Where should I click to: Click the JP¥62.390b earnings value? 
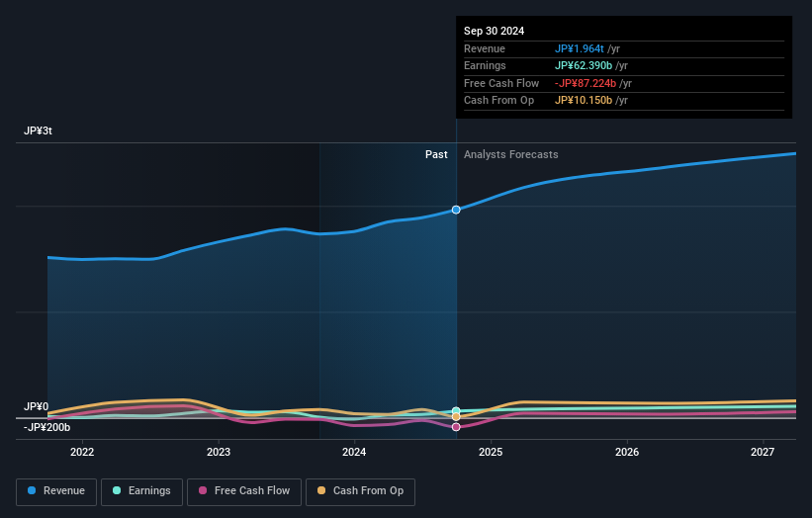click(584, 65)
